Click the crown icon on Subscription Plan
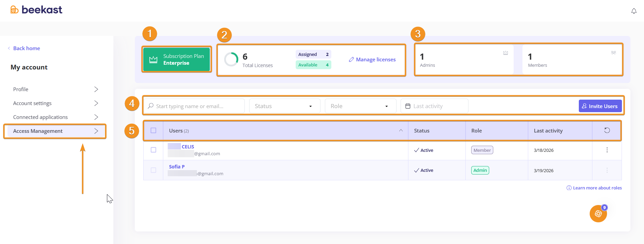The height and width of the screenshot is (244, 644). 153,60
